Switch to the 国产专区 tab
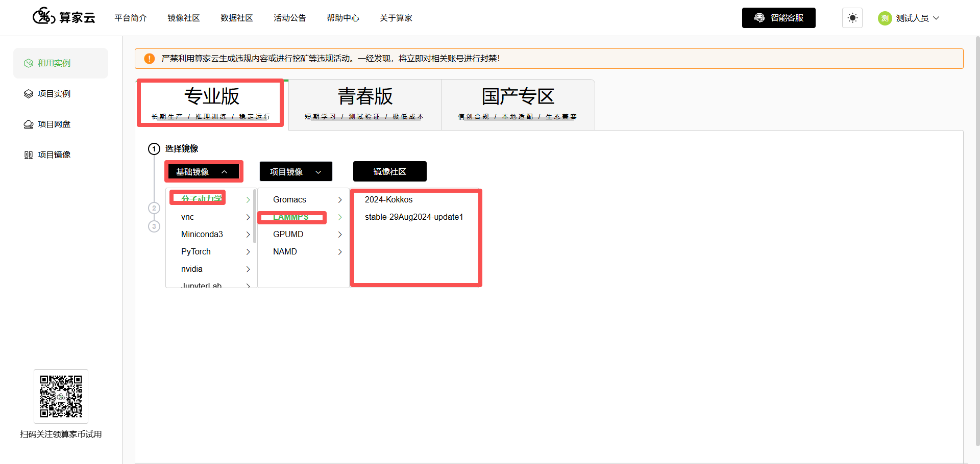Image resolution: width=980 pixels, height=464 pixels. (x=518, y=105)
